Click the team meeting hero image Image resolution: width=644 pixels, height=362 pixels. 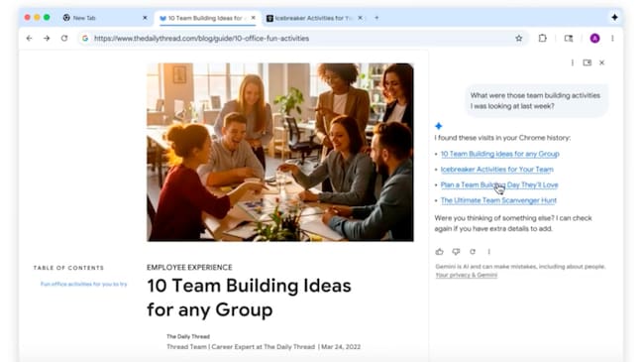[x=280, y=152]
